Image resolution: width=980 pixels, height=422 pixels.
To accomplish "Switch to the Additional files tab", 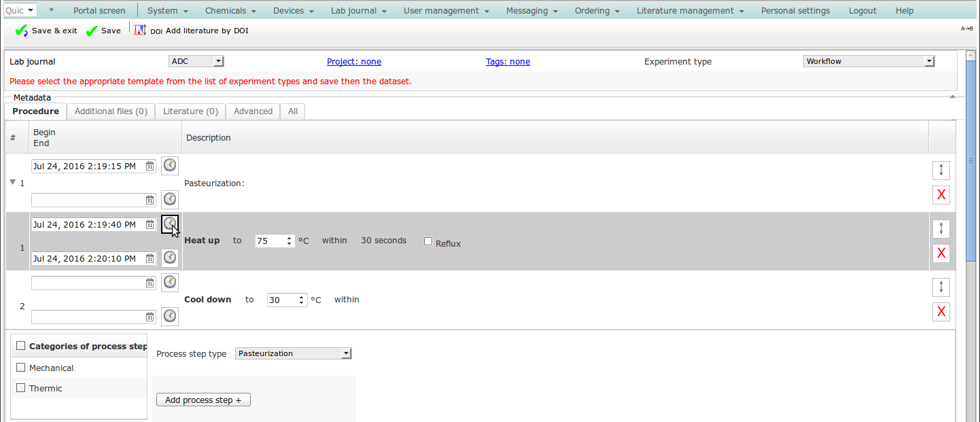I will pos(111,111).
